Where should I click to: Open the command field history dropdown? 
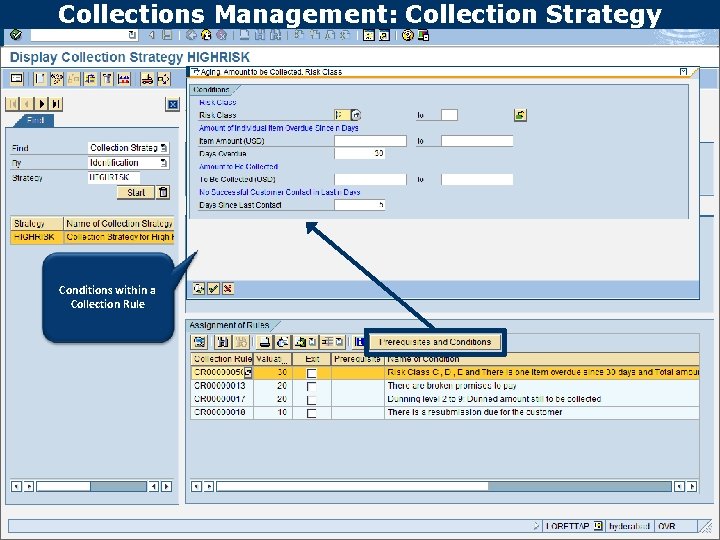[132, 35]
